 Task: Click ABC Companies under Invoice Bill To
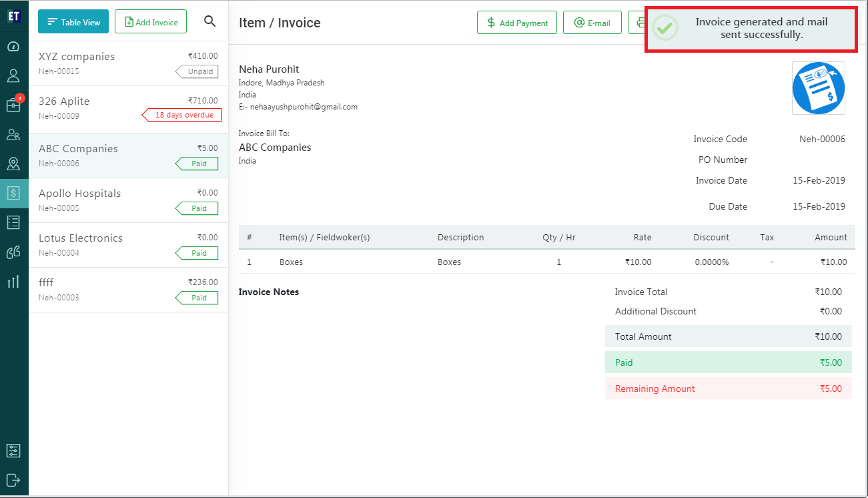click(x=275, y=148)
